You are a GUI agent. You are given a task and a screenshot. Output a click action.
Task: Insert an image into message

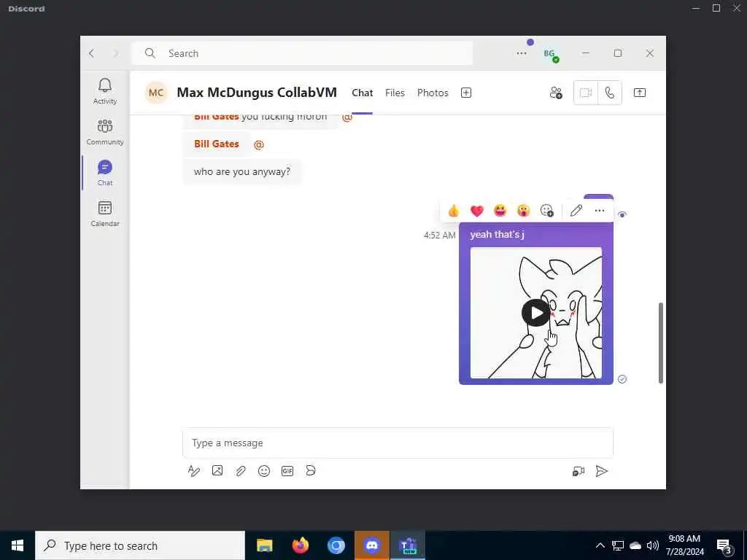[217, 471]
